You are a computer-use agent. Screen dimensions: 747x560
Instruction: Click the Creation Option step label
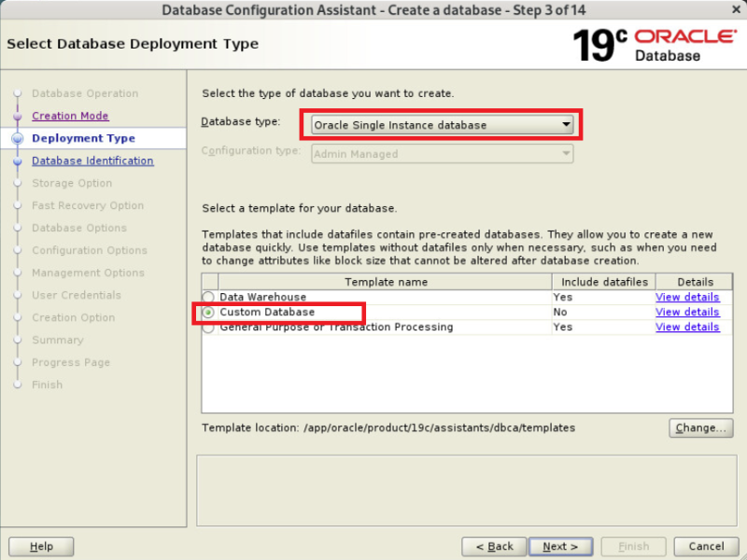74,317
